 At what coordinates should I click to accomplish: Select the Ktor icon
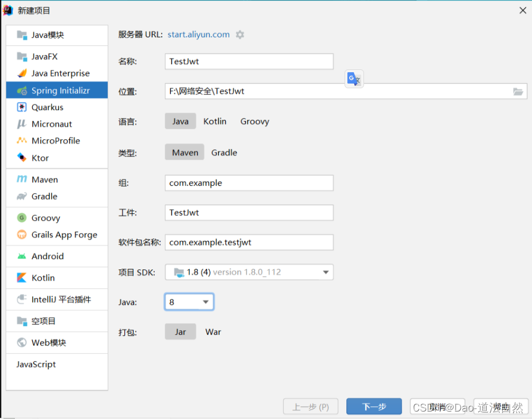(22, 158)
